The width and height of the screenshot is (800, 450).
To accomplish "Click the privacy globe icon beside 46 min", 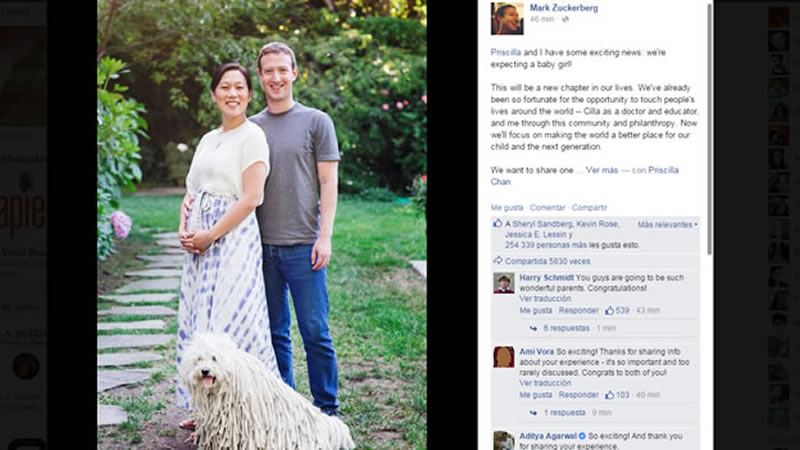I will [565, 19].
